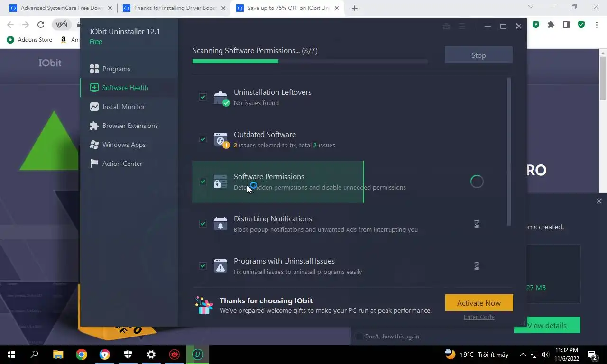Uncheck Outdated Software checkbox
The height and width of the screenshot is (364, 607).
pyautogui.click(x=203, y=139)
